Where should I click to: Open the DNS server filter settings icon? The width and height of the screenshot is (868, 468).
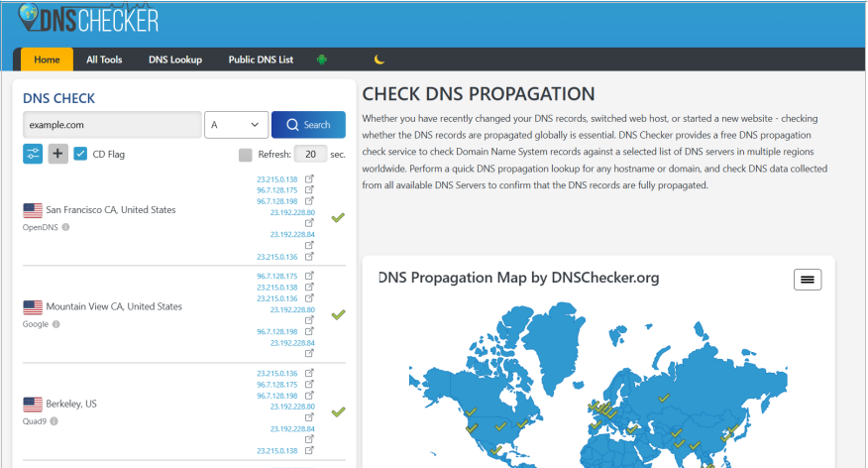33,154
